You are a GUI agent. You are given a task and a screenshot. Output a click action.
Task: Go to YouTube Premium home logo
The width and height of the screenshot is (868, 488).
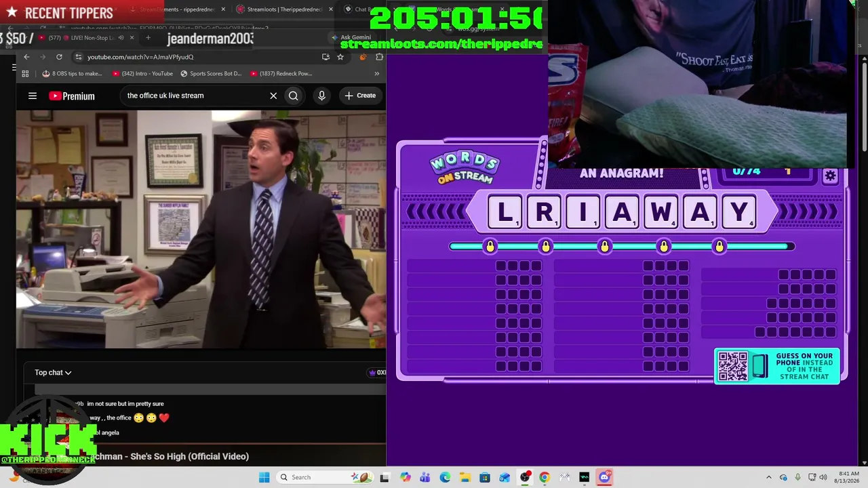click(x=72, y=96)
